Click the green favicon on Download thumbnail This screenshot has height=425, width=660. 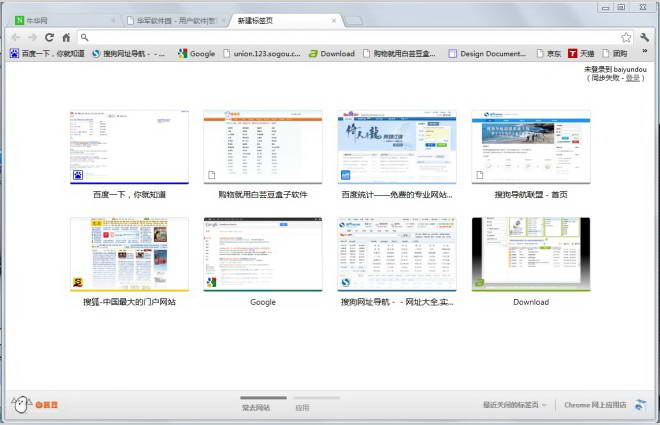479,282
